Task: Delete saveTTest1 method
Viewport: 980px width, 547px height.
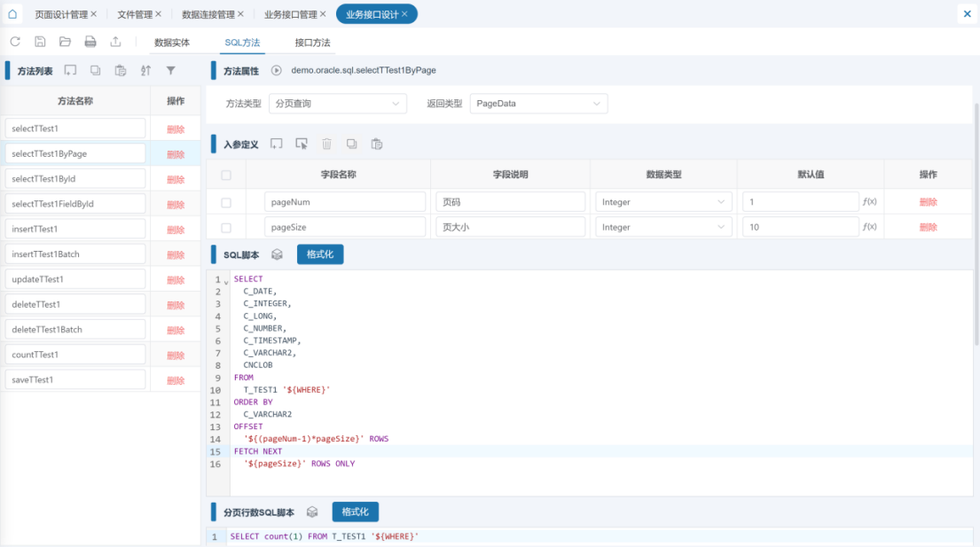Action: [x=176, y=380]
